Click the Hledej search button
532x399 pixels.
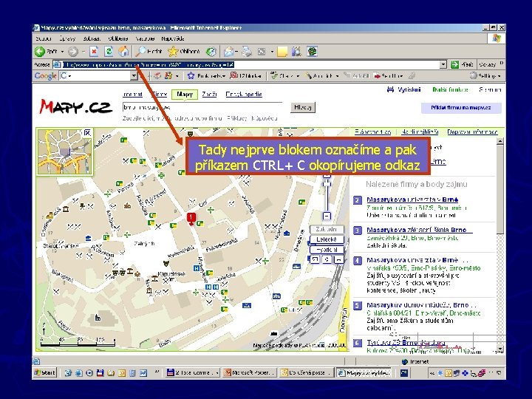click(303, 107)
